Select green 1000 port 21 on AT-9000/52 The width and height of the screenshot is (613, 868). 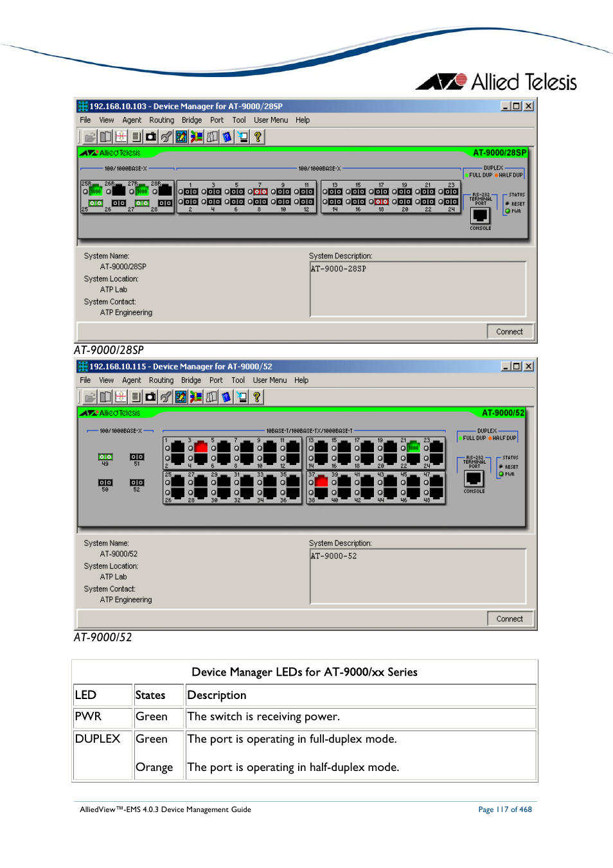tap(413, 447)
